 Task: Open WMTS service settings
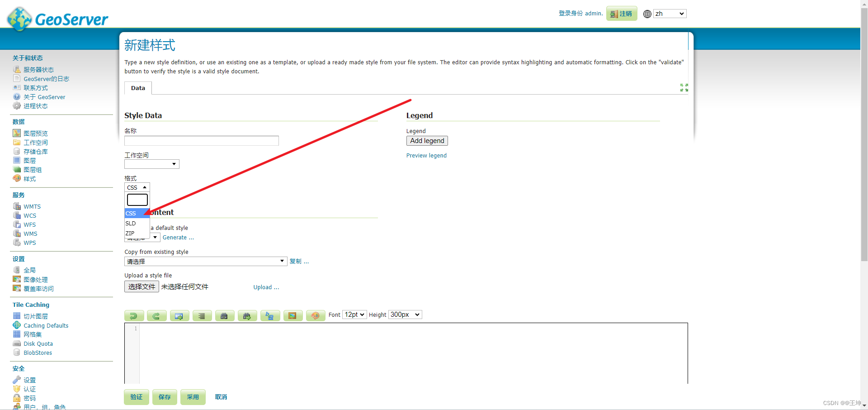click(x=32, y=206)
